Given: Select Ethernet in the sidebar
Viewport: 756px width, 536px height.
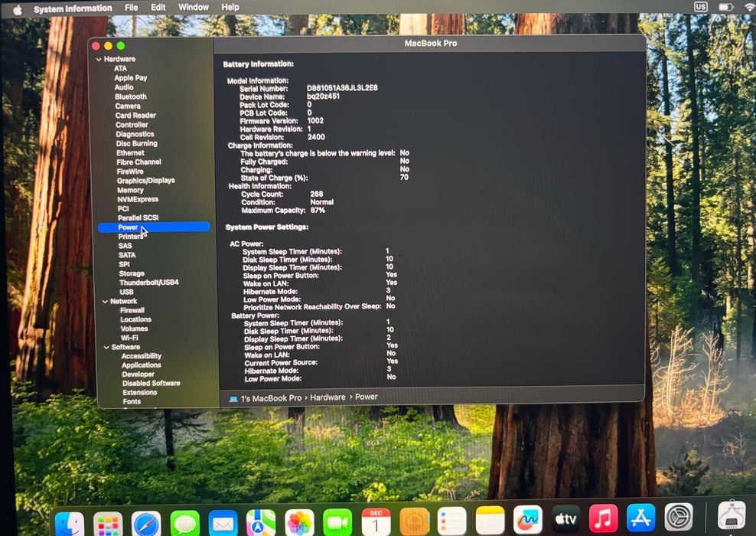Looking at the screenshot, I should pyautogui.click(x=130, y=152).
